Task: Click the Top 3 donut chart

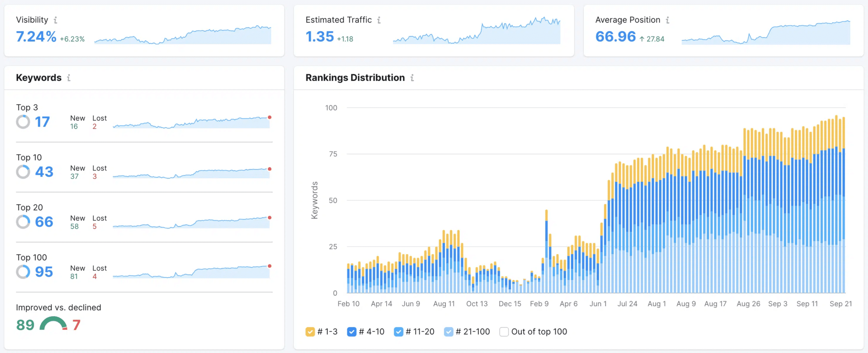Action: point(23,122)
